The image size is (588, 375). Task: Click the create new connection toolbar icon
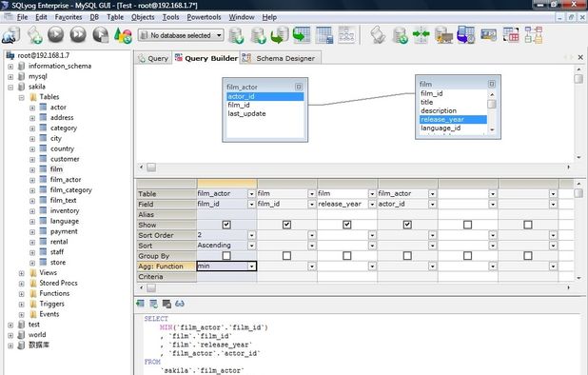coord(11,35)
